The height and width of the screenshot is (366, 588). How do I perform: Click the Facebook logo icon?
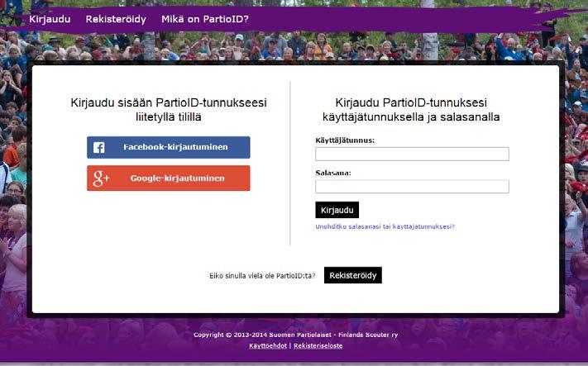[x=99, y=147]
